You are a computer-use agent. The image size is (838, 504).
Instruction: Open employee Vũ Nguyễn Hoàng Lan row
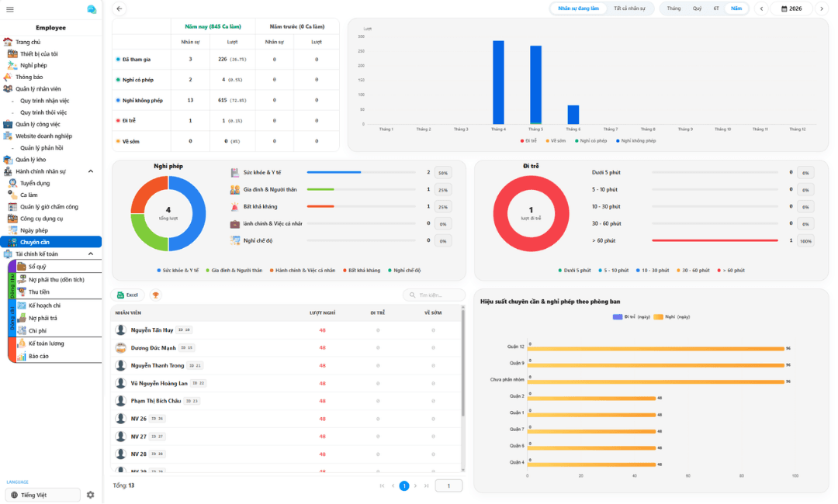click(x=287, y=383)
